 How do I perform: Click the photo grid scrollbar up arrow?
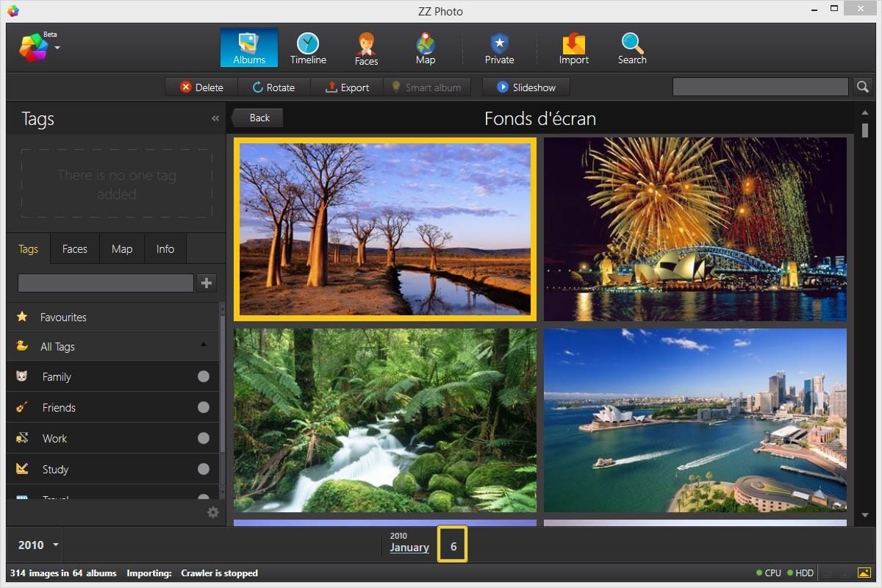point(865,114)
